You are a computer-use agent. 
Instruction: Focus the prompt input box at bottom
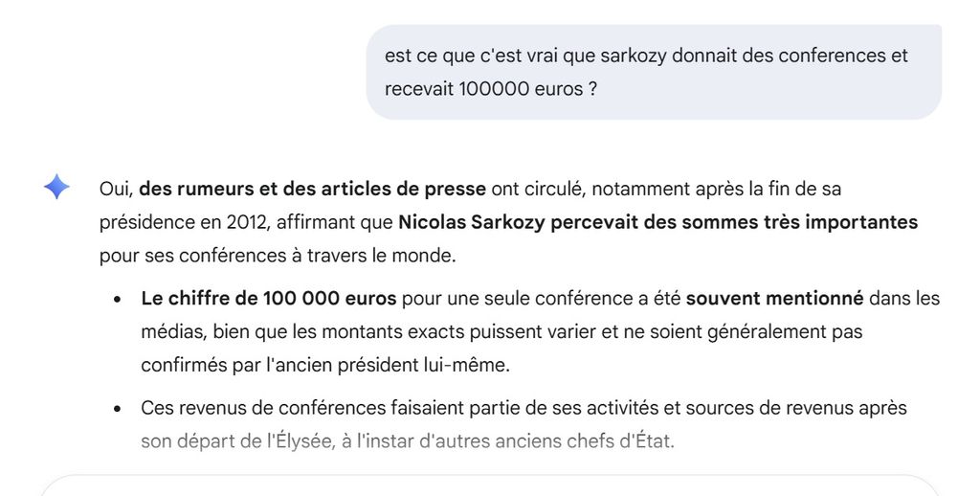coord(490,485)
